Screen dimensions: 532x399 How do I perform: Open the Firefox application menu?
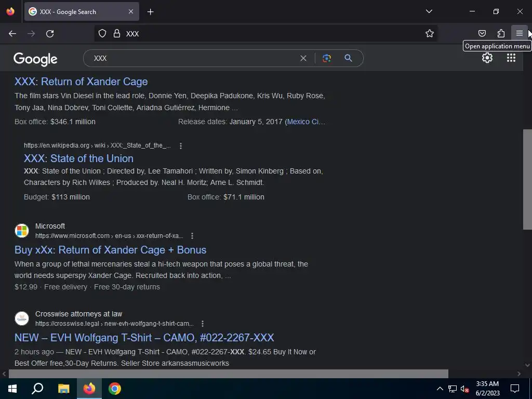519,33
